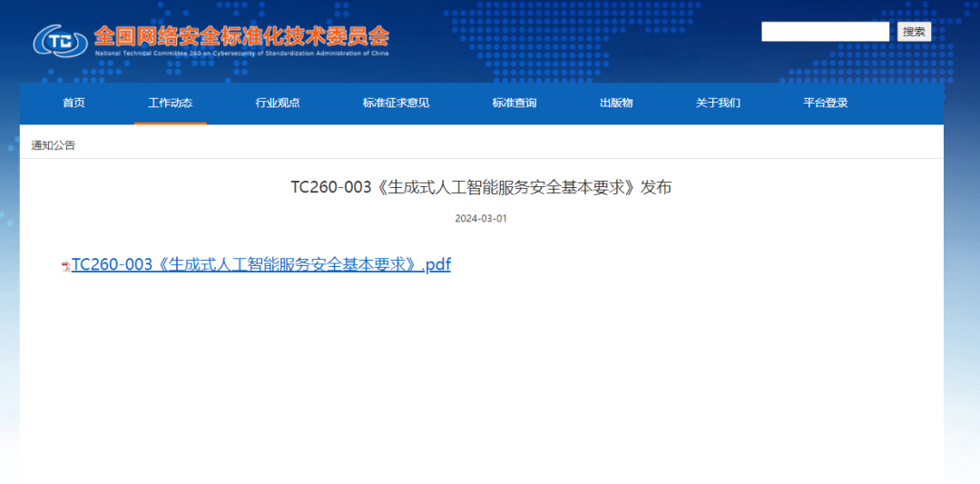Click the blank area below the PDF link
The width and height of the screenshot is (980, 484).
click(x=481, y=381)
